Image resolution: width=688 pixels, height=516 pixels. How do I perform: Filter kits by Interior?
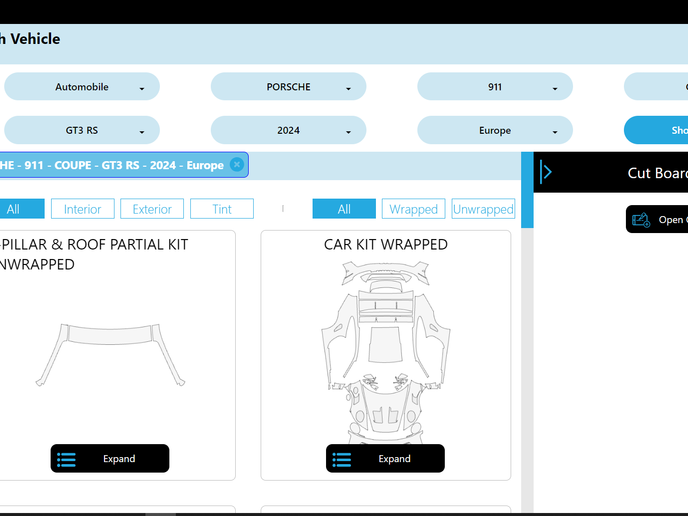(x=83, y=209)
